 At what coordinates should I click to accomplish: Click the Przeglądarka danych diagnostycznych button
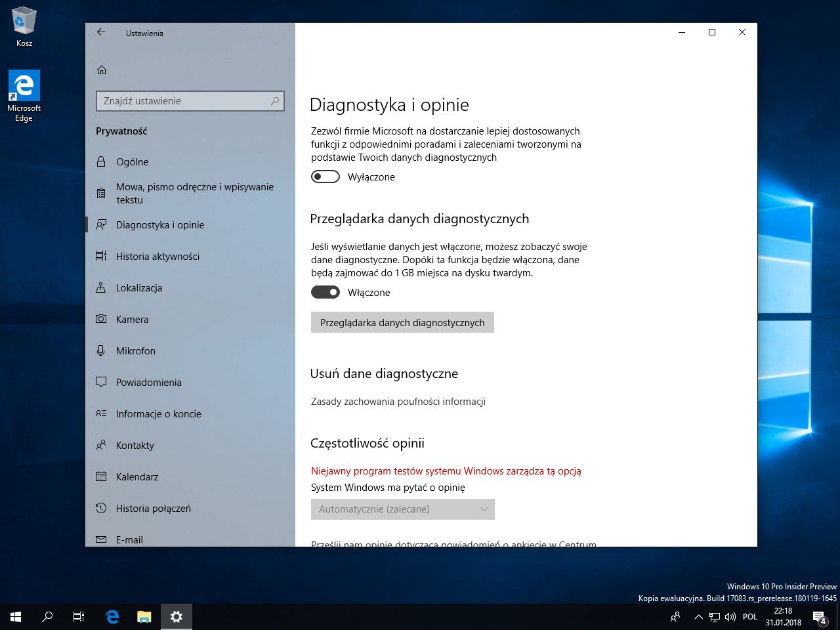click(402, 322)
